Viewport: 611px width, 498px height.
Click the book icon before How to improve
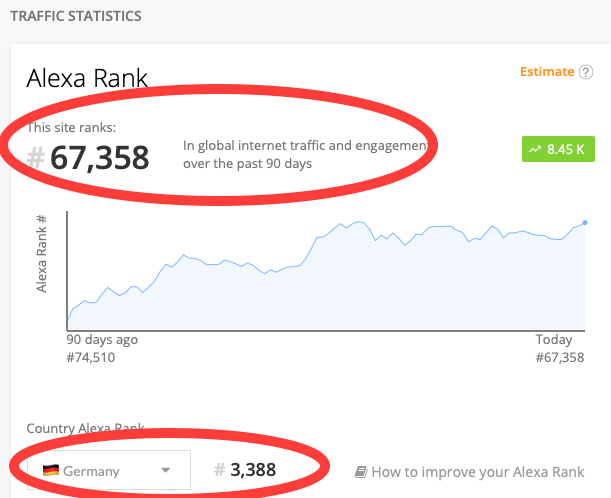tap(361, 472)
